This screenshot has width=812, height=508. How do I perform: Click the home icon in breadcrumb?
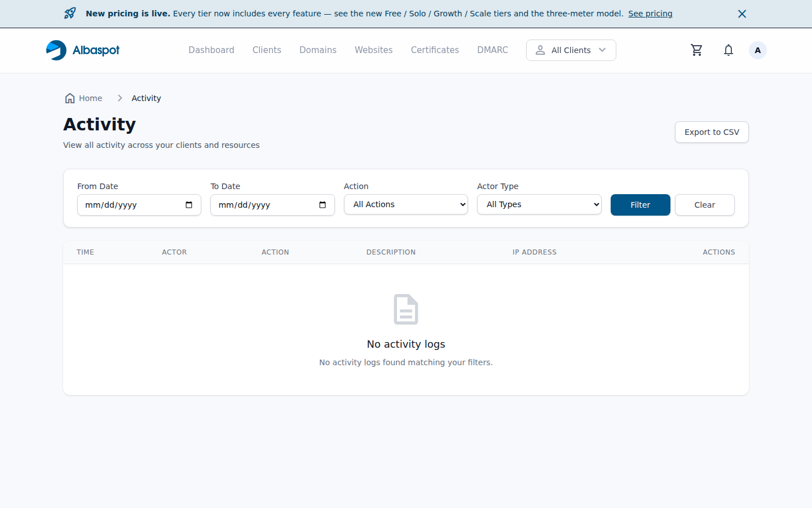(69, 98)
